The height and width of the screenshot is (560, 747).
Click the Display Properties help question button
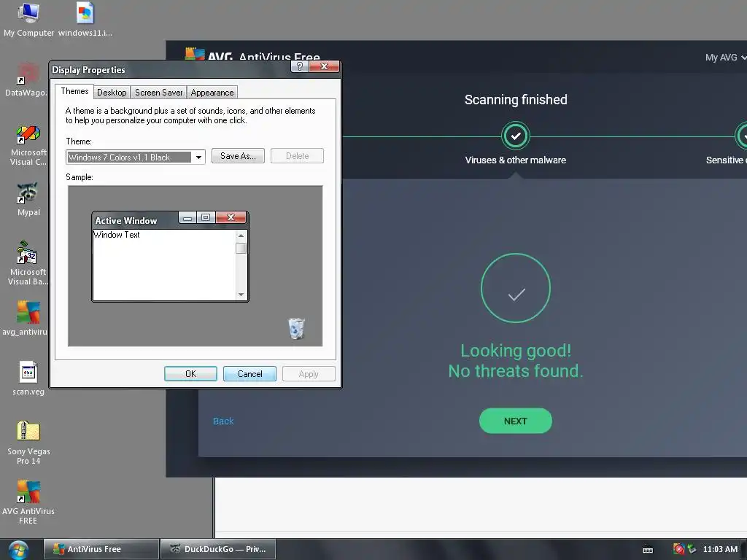click(300, 66)
